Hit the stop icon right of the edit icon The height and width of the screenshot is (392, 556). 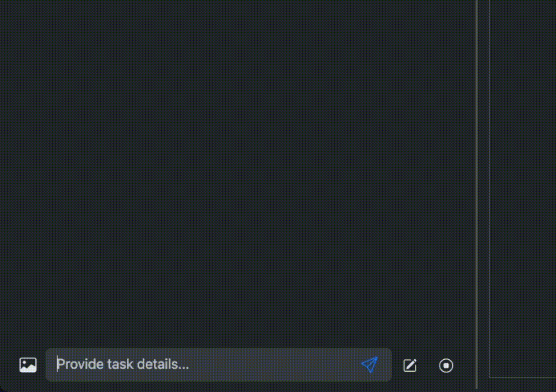pyautogui.click(x=446, y=366)
